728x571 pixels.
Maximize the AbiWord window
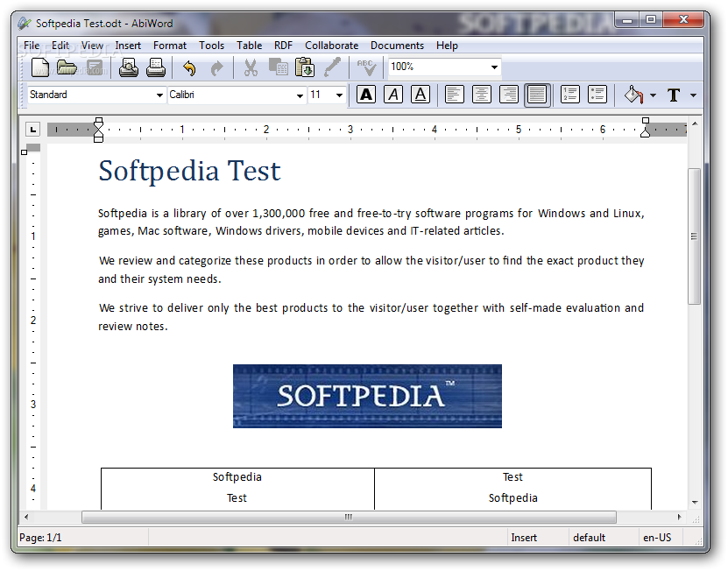(x=651, y=20)
